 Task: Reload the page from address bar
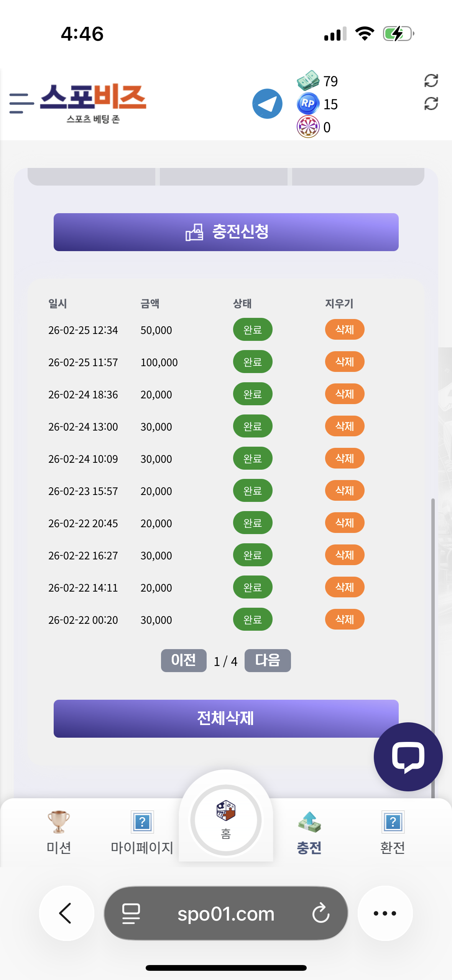[x=321, y=913]
